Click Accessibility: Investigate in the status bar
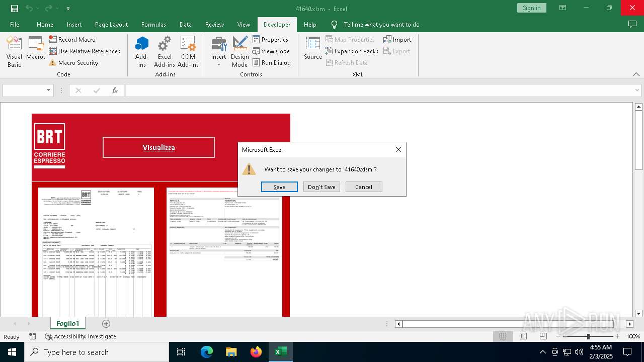Screen dimensions: 644x362 pos(80,336)
